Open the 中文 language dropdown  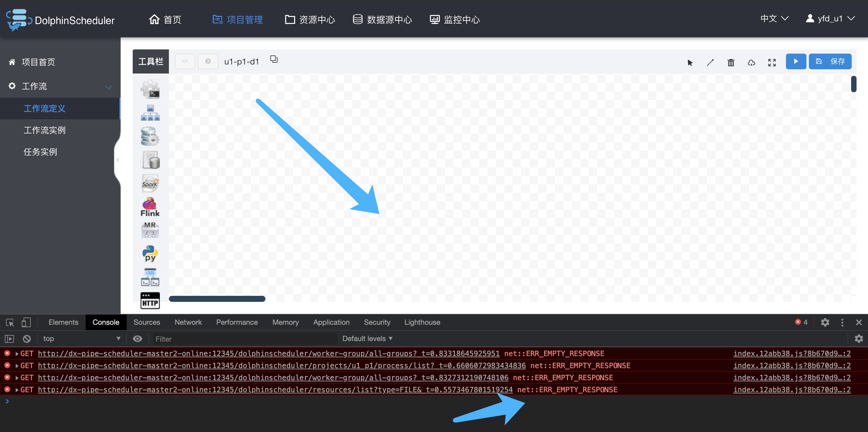click(774, 18)
